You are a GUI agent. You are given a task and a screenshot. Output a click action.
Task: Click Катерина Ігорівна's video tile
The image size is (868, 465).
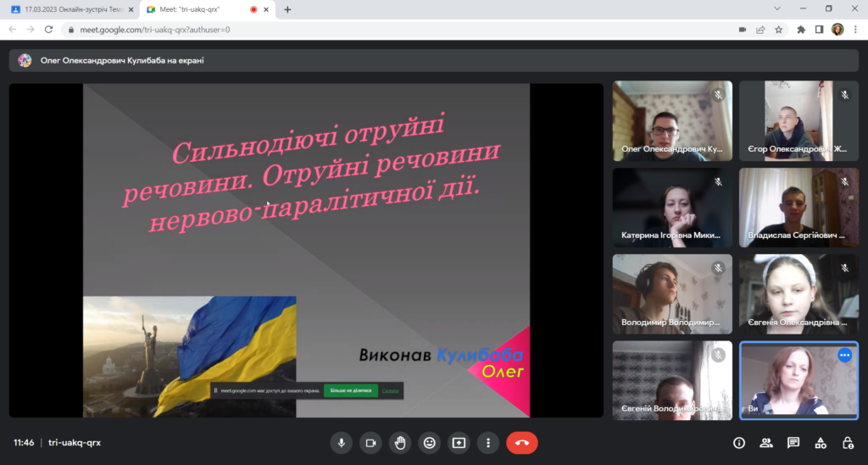click(672, 207)
